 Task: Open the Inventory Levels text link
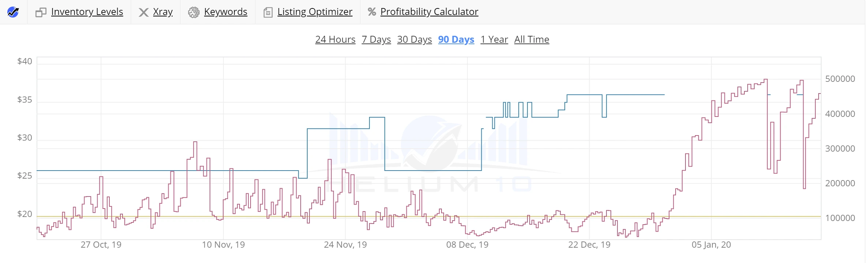[x=87, y=12]
